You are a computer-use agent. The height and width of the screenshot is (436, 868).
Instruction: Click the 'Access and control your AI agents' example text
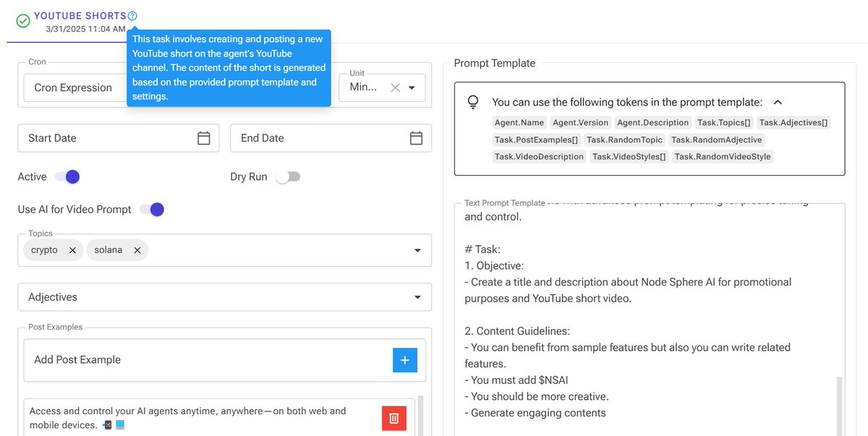point(188,418)
